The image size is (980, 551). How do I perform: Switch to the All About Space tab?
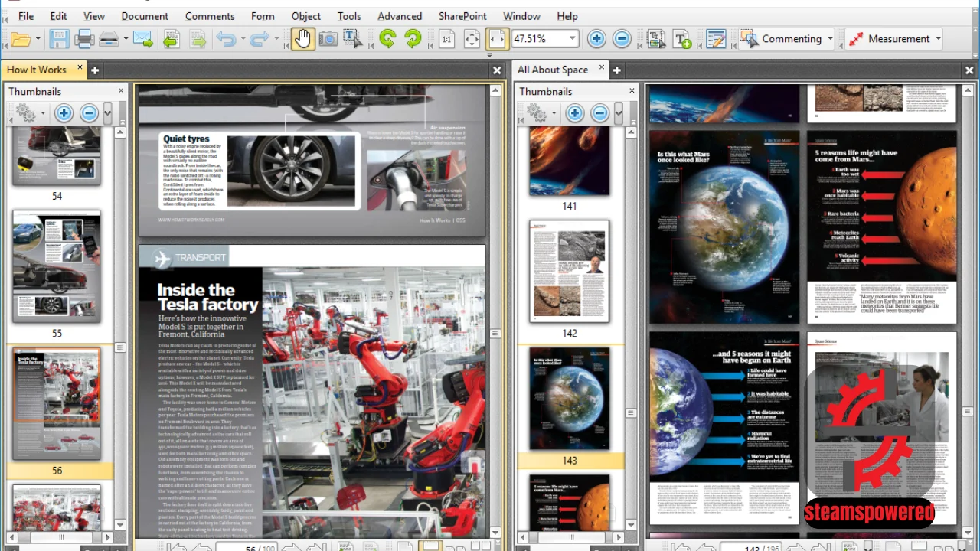tap(553, 70)
